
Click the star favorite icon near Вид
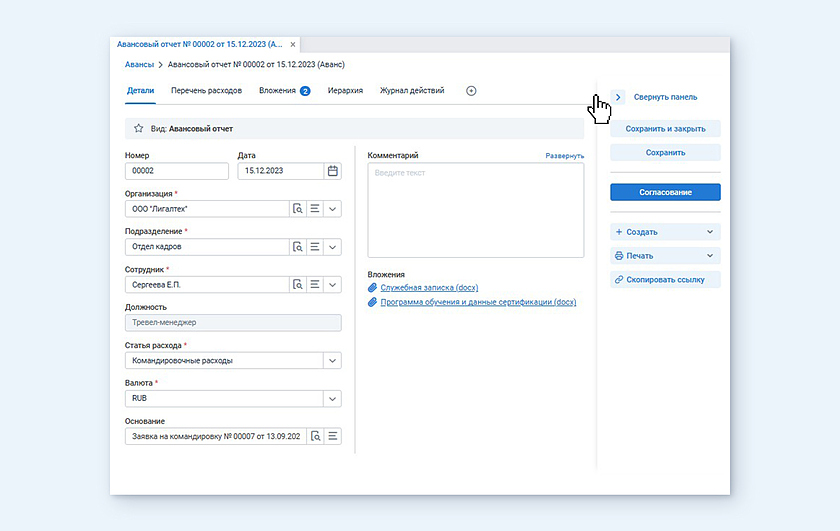(138, 129)
